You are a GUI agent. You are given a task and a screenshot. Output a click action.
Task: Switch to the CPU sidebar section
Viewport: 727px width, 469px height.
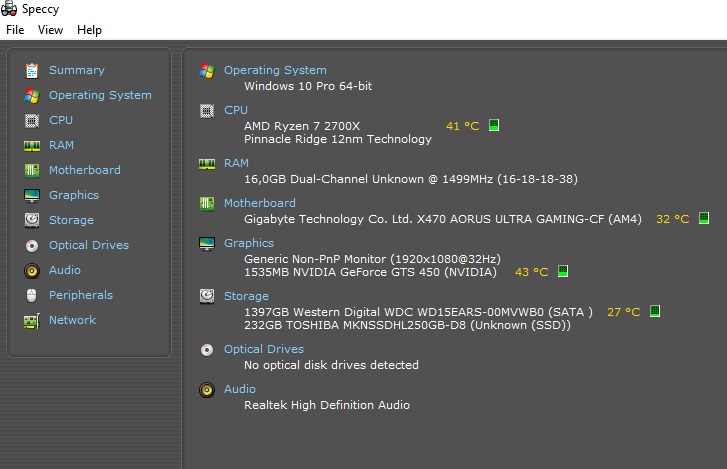click(x=61, y=120)
